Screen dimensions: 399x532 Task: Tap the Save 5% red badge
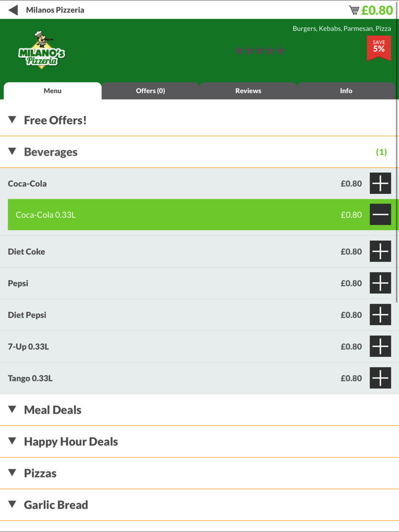click(x=379, y=48)
